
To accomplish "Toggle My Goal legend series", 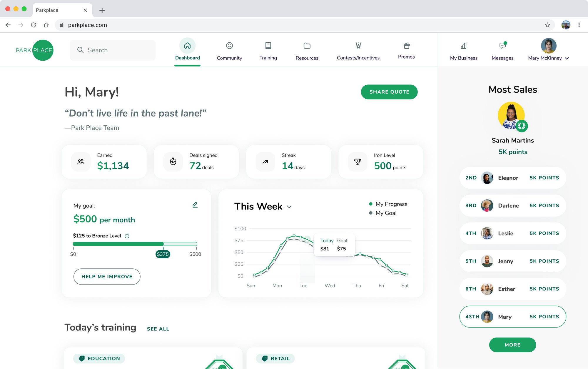I will coord(382,213).
